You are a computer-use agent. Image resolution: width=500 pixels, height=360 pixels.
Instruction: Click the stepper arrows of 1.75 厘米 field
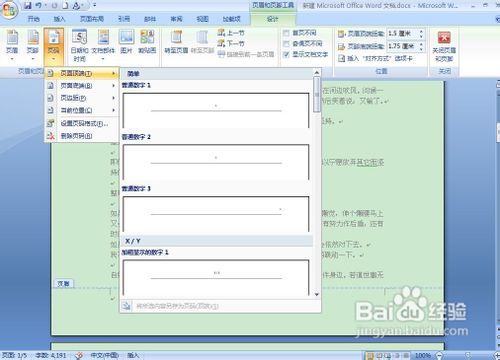click(x=421, y=46)
